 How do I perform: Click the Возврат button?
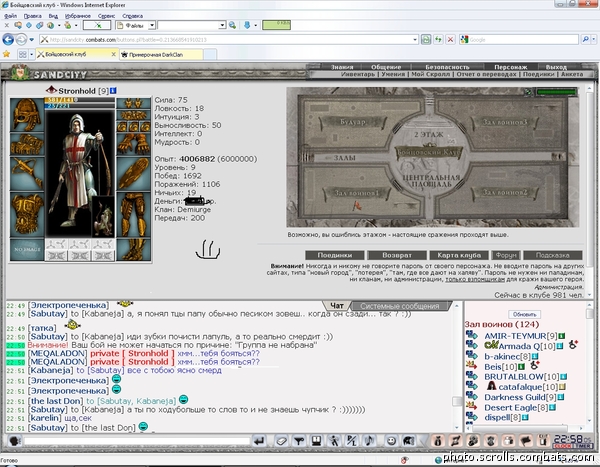(x=397, y=255)
